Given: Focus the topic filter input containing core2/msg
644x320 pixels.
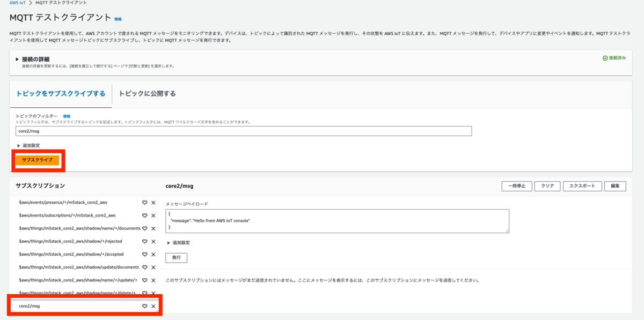Looking at the screenshot, I should 244,131.
